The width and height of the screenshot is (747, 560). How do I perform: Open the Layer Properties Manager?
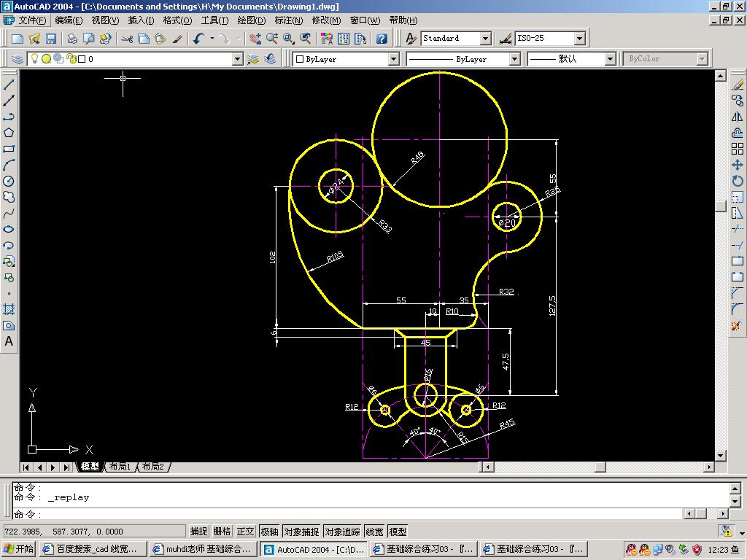[x=18, y=59]
